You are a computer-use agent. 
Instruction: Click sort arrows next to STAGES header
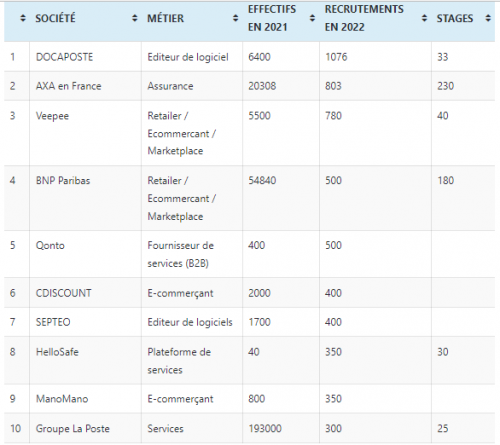(488, 18)
